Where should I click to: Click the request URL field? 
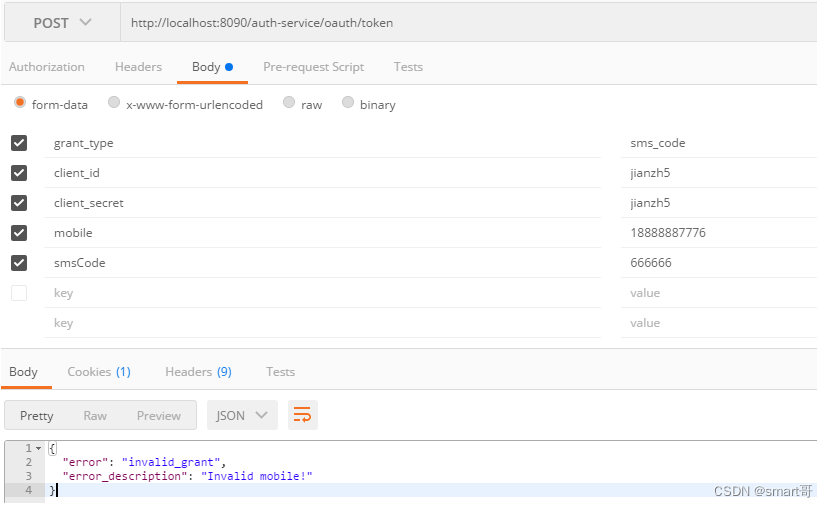click(468, 23)
